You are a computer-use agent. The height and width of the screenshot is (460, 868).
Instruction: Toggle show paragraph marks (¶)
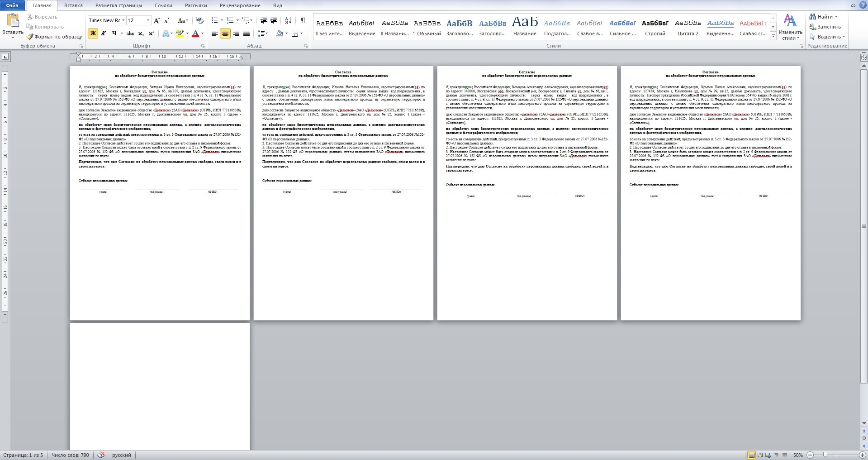pos(303,20)
